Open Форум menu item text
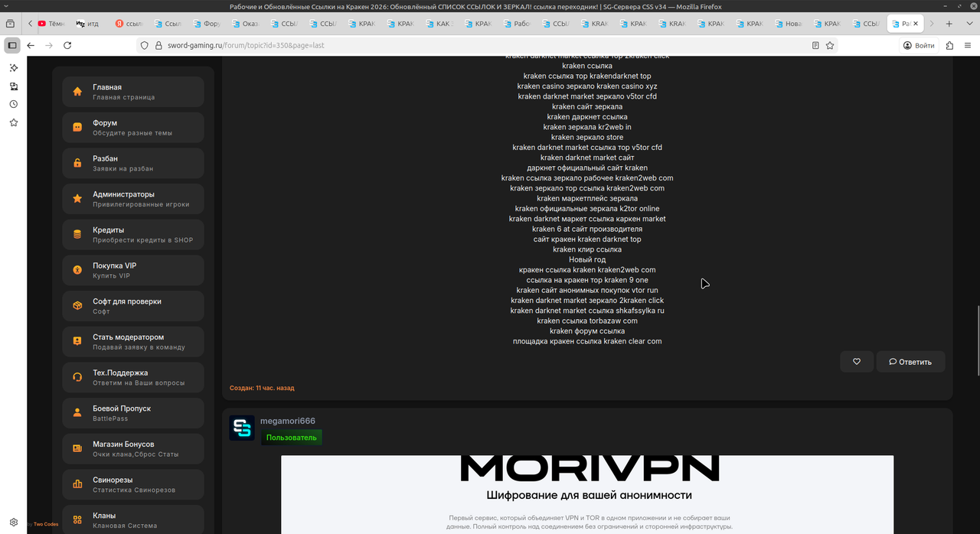This screenshot has height=534, width=980. [105, 123]
